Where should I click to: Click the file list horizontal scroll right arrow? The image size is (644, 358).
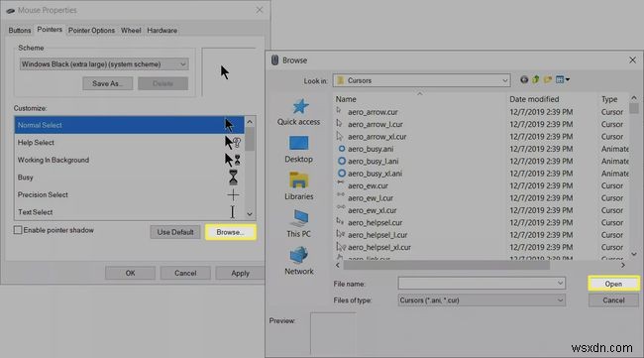[623, 266]
